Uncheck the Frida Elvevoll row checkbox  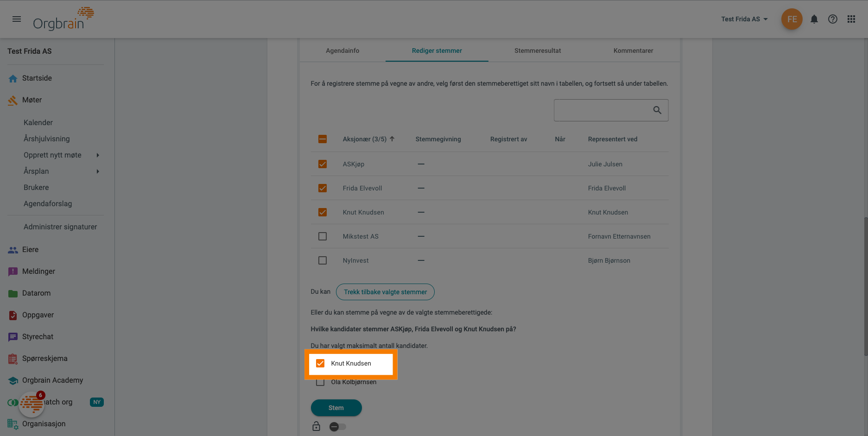(323, 188)
